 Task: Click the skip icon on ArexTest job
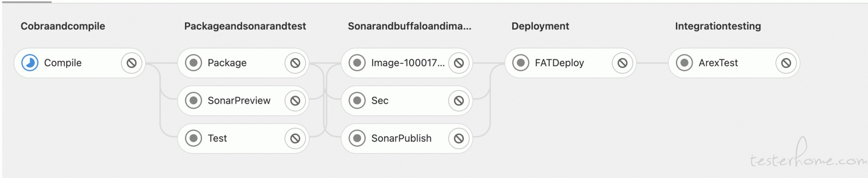pyautogui.click(x=786, y=63)
